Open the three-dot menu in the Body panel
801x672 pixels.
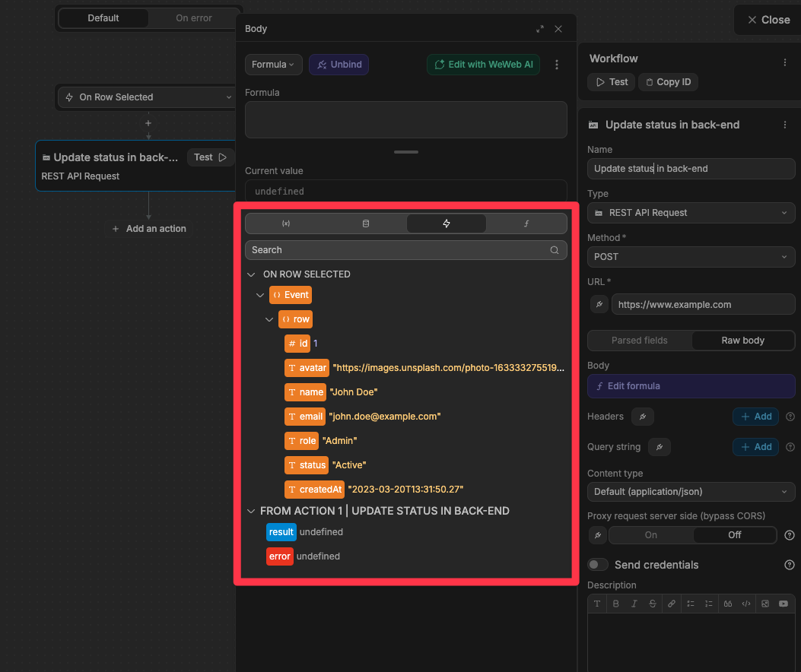(x=557, y=65)
